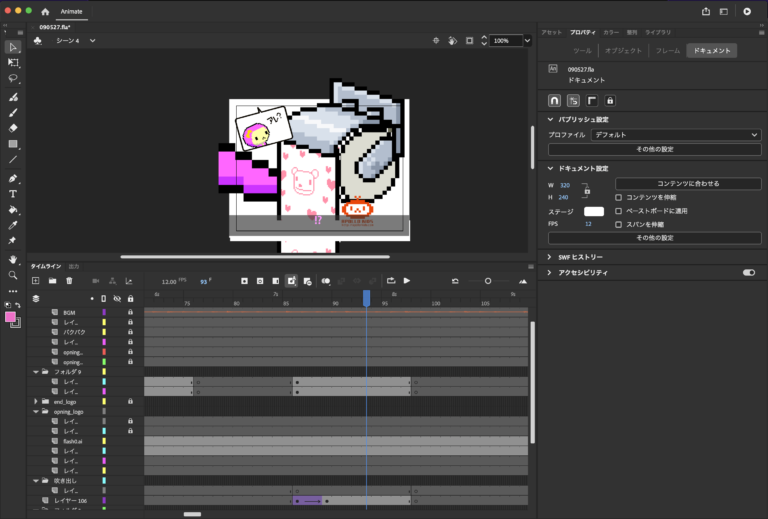Open the シーン 4 scene dropdown
The height and width of the screenshot is (519, 768).
(x=92, y=41)
